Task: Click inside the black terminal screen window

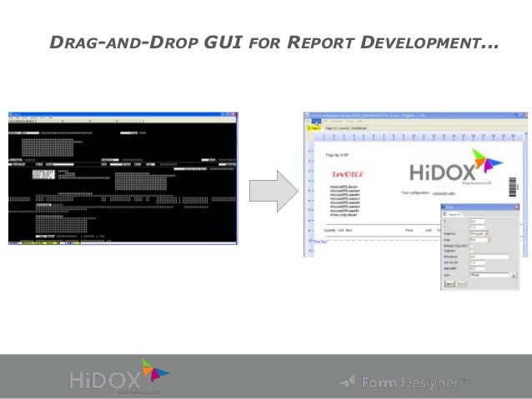Action: [122, 182]
